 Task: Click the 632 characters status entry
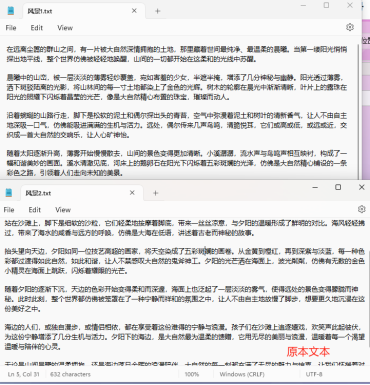70,374
